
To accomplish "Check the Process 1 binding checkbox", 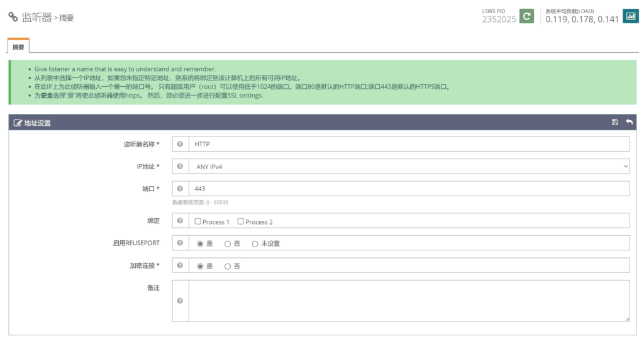I will pos(198,221).
